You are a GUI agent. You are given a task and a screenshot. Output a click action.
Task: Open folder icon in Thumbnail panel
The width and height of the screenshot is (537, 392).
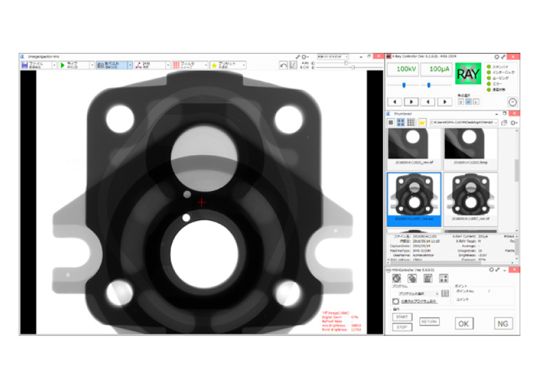pos(422,122)
